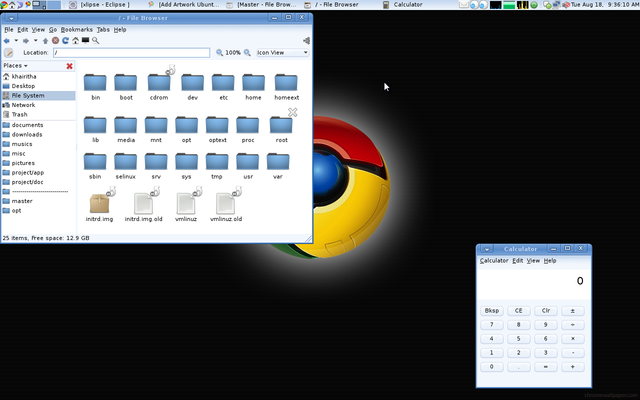Select the var folder
This screenshot has width=640, height=400.
278,166
